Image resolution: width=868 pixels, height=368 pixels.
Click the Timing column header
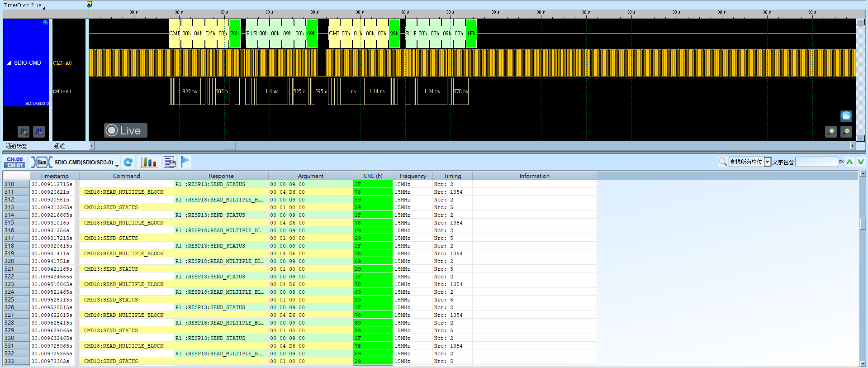(452, 176)
